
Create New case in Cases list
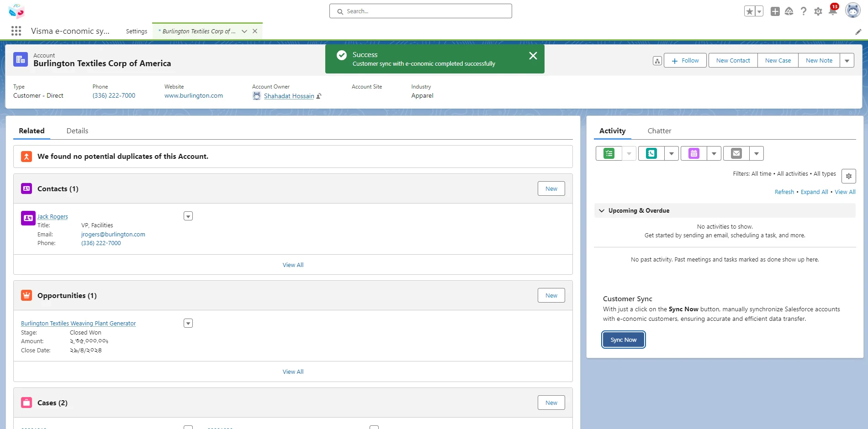[x=551, y=403]
